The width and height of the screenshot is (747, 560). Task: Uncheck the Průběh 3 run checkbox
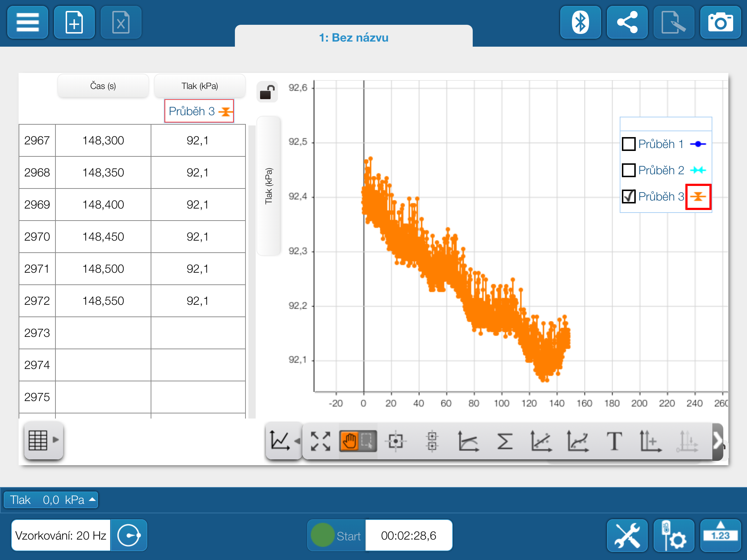click(x=629, y=197)
